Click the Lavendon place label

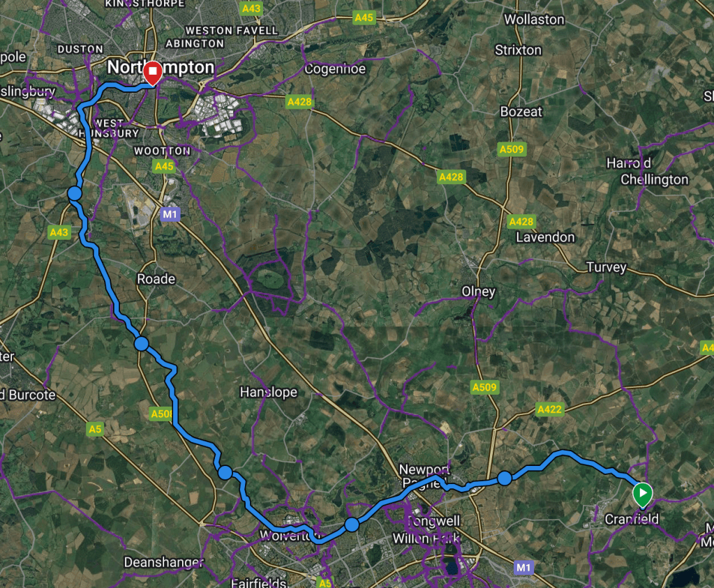pyautogui.click(x=545, y=237)
